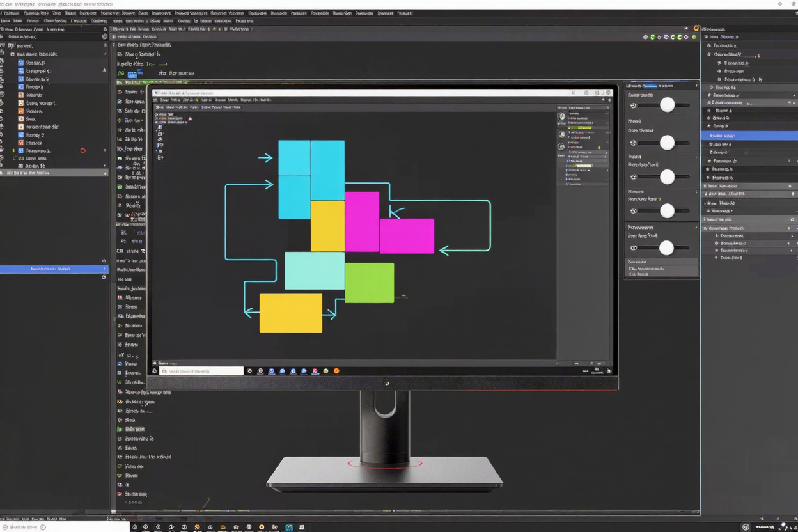Select the blue highlighted row in the left panel
The image size is (798, 532).
(x=54, y=269)
